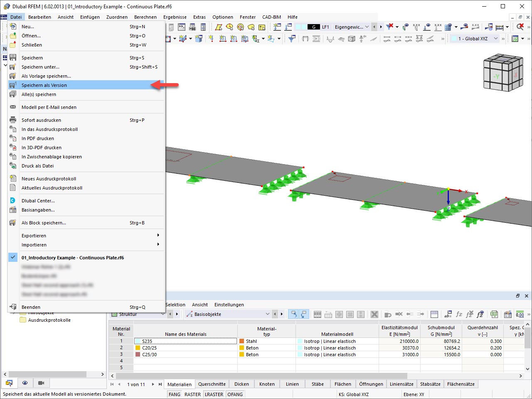Choose Speichern unter... from the menu
This screenshot has width=532, height=399.
coord(86,67)
